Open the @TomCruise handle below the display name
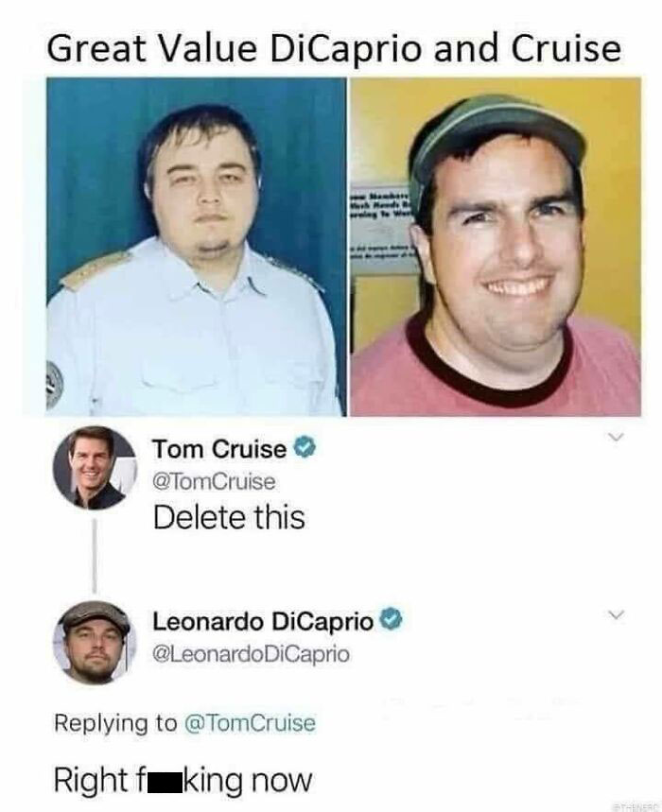Viewport: 662px width, 812px height. click(214, 481)
